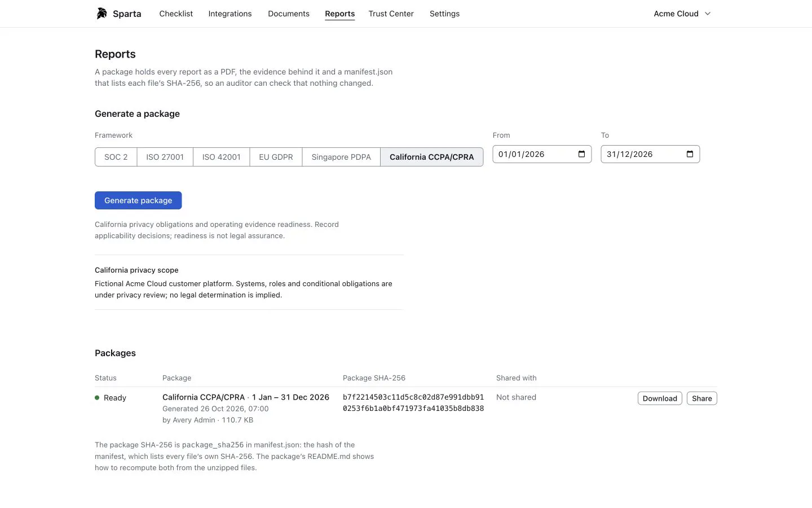812x508 pixels.
Task: Open the Documents nav item
Action: coord(289,14)
